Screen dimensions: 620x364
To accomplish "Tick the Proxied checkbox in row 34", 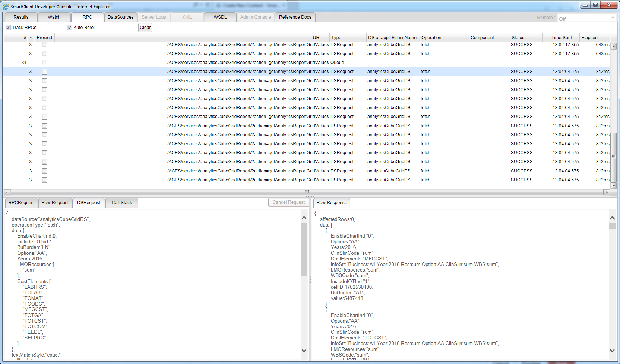I will pos(44,63).
